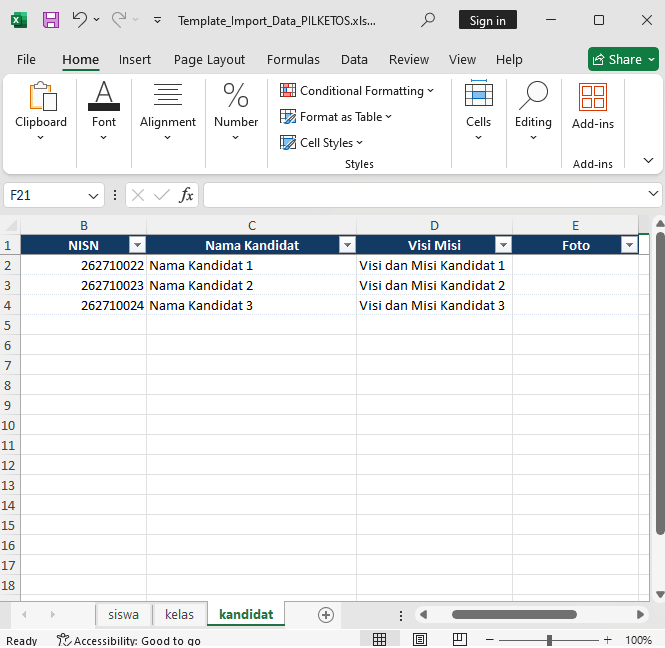The height and width of the screenshot is (648, 665).
Task: Switch to the Page Layout tab
Action: click(x=209, y=59)
